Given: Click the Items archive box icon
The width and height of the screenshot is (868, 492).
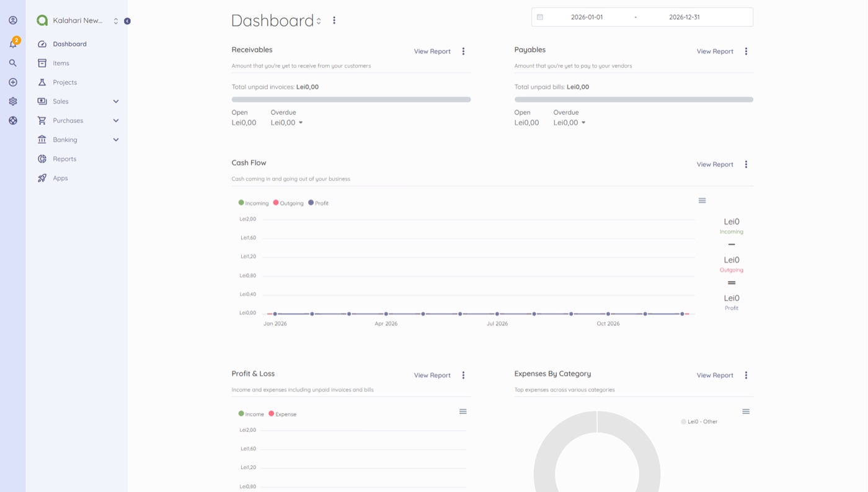Looking at the screenshot, I should pyautogui.click(x=42, y=63).
